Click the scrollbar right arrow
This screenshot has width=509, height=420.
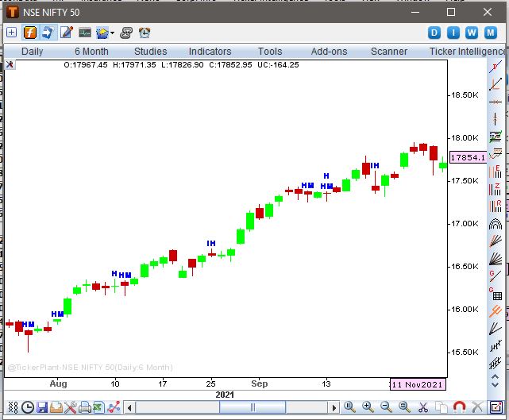pos(334,407)
